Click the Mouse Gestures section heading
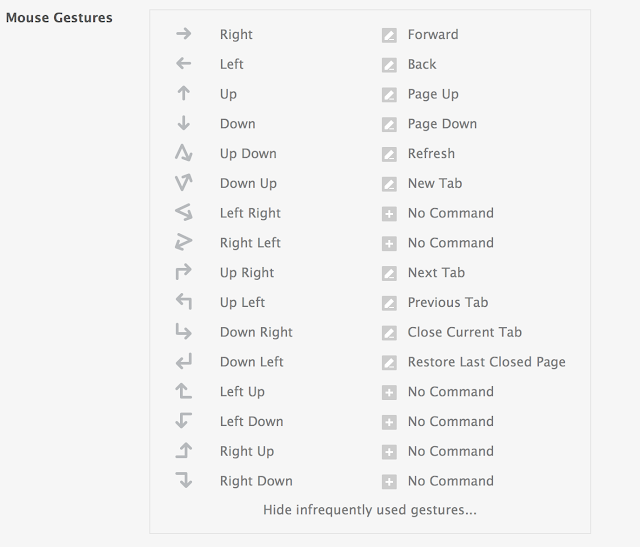The width and height of the screenshot is (640, 547). 59,18
